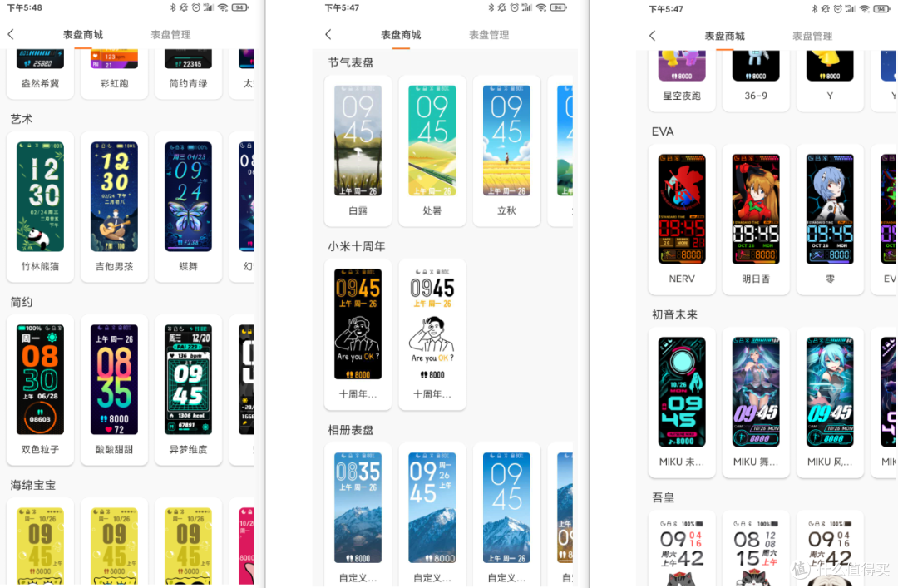Tap the 吾皇 category heading

pyautogui.click(x=664, y=498)
